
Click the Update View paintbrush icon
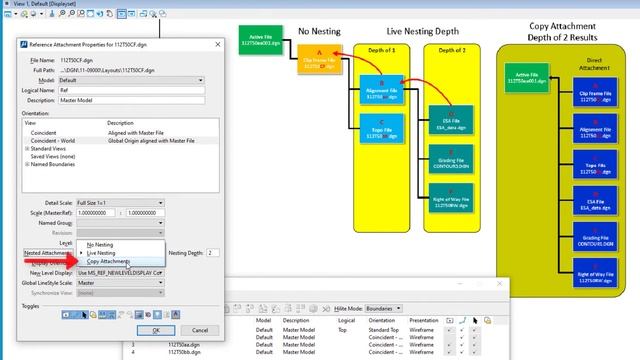[51, 14]
